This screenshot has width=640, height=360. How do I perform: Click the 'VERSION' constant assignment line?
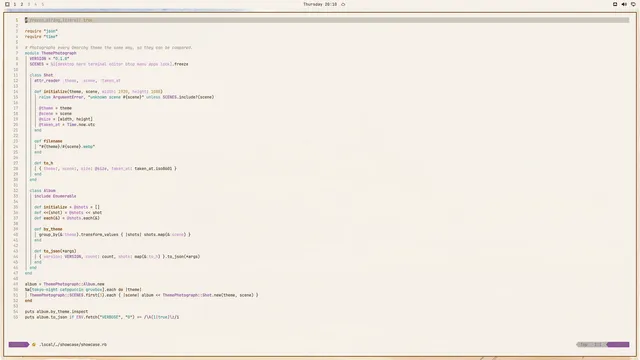point(49,58)
